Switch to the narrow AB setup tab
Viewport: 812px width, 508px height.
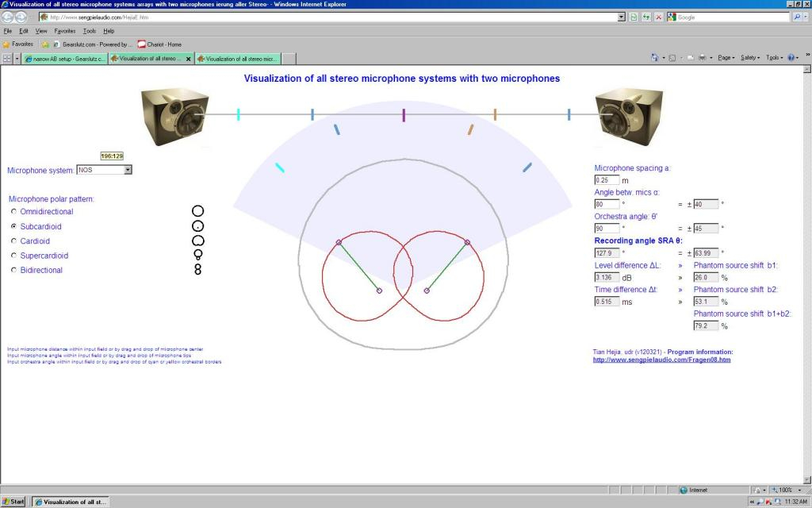pos(65,59)
